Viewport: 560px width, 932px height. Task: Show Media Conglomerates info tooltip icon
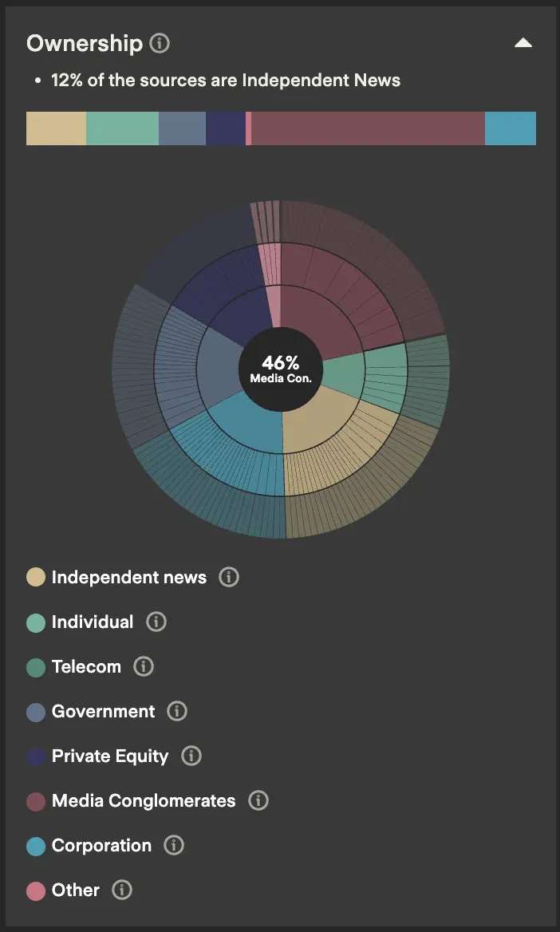click(x=258, y=800)
